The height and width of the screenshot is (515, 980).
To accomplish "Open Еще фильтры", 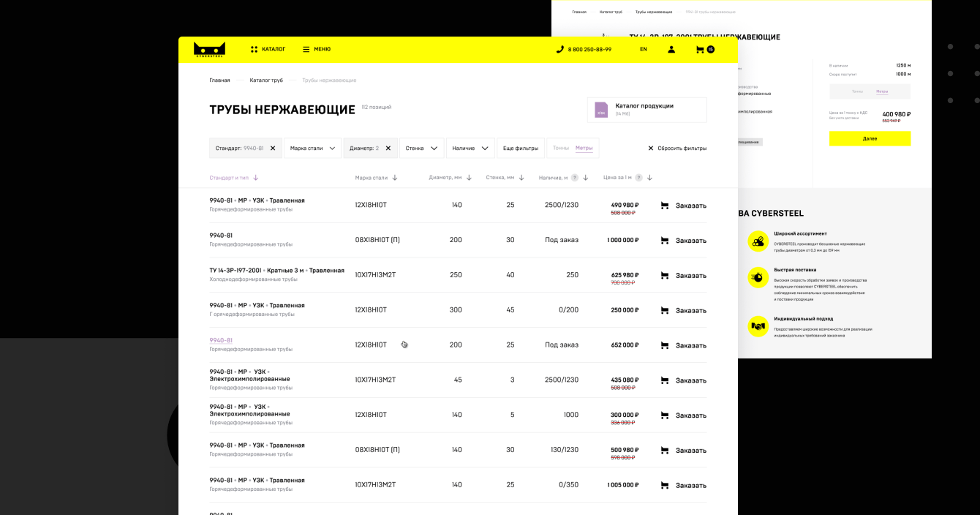I will pyautogui.click(x=521, y=148).
